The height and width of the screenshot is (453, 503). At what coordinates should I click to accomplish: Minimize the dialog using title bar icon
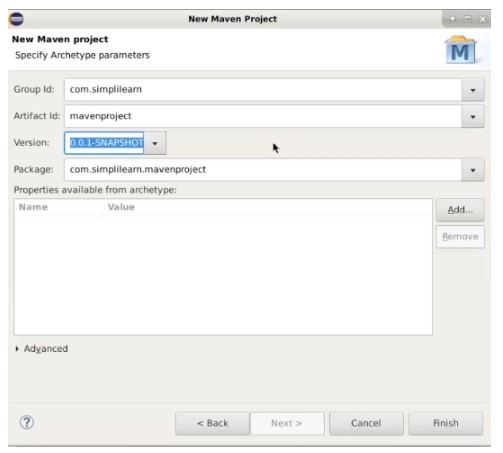coord(453,19)
